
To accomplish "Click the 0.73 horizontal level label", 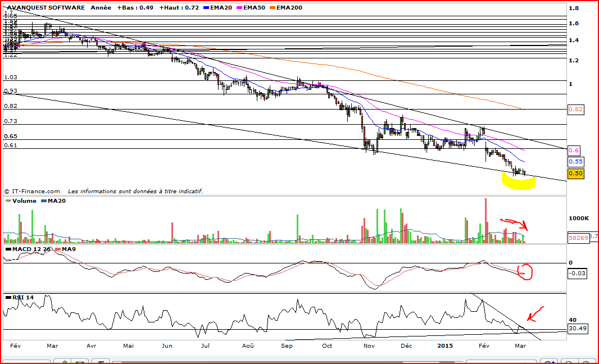I will (10, 121).
